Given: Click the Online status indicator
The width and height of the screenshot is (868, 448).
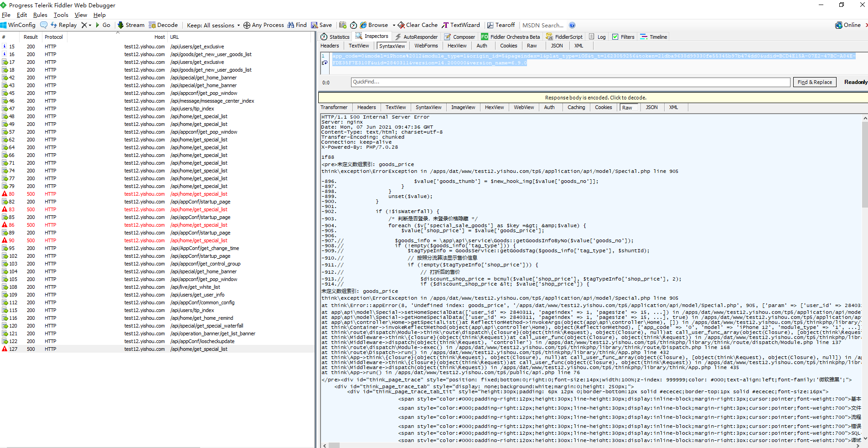Looking at the screenshot, I should pos(847,25).
